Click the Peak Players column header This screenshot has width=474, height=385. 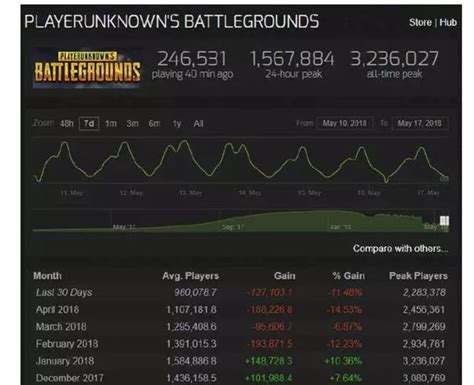click(x=418, y=276)
